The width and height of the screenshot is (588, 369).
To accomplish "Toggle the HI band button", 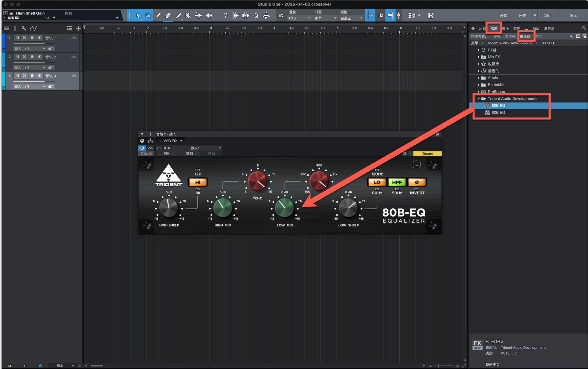I will [x=198, y=182].
